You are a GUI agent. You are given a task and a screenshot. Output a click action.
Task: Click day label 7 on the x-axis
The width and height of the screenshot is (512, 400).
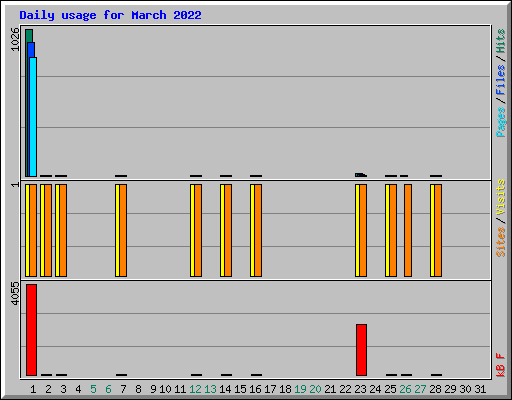coord(123,389)
